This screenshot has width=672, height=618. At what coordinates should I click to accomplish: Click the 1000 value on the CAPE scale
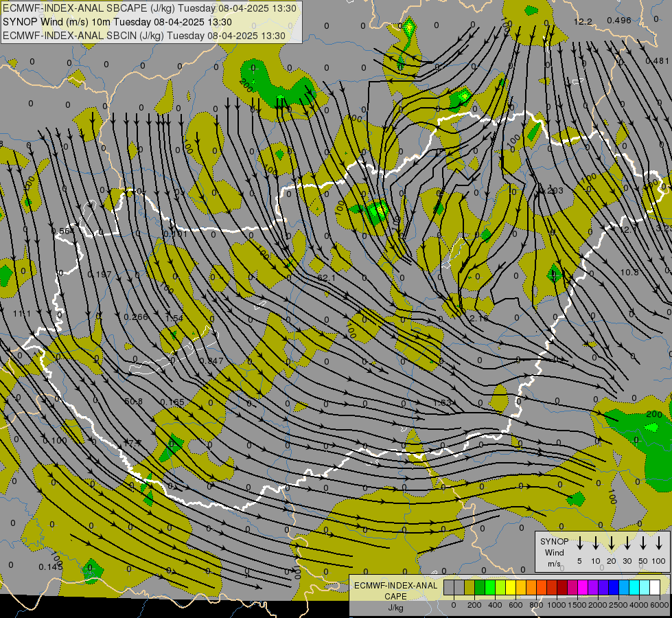tap(556, 605)
